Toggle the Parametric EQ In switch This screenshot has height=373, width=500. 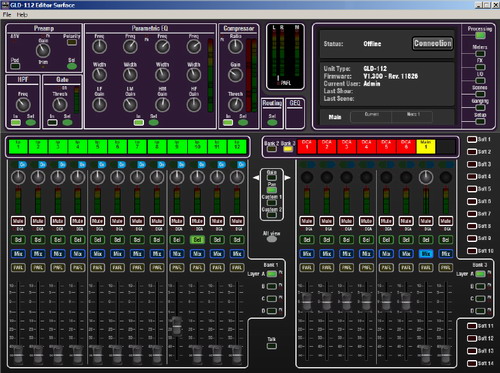[x=139, y=122]
